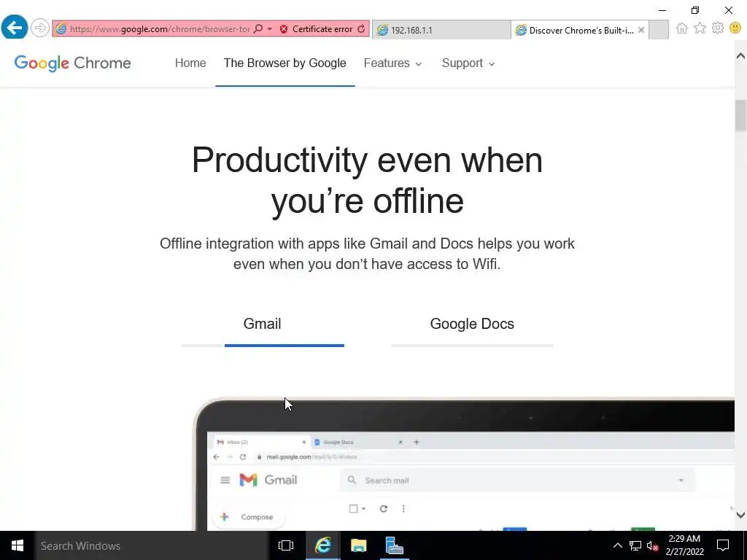Viewport: 747px width, 560px height.
Task: Expand the Support dropdown menu
Action: (x=468, y=63)
